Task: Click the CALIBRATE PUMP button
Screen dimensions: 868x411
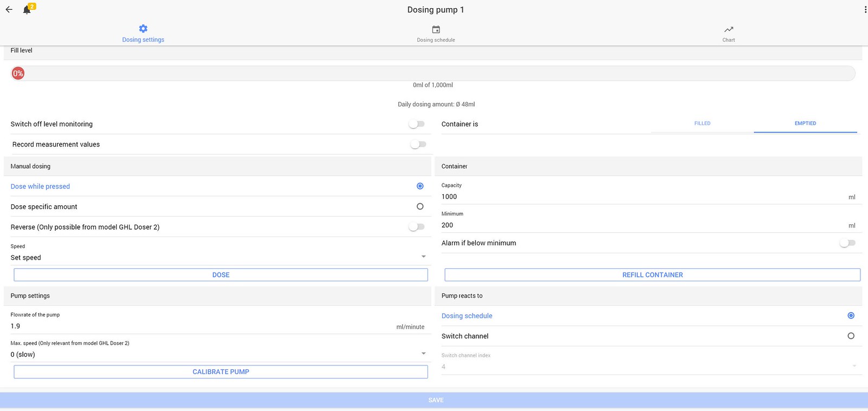Action: pyautogui.click(x=221, y=372)
